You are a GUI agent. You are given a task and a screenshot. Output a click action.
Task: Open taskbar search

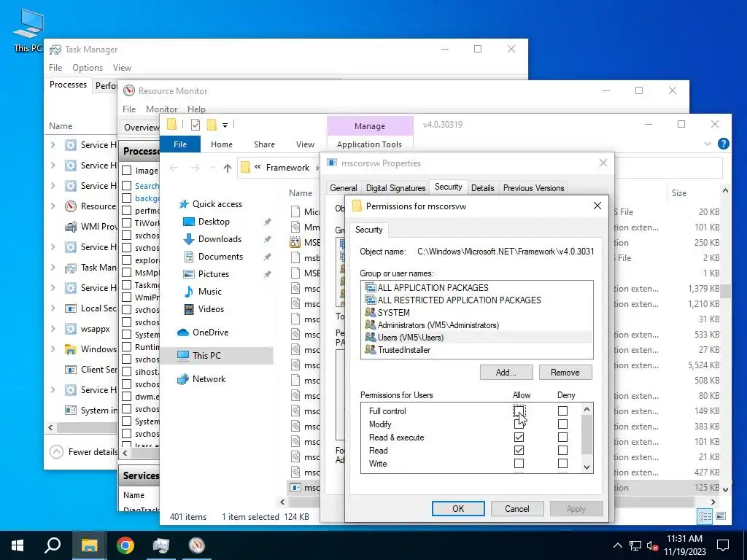[x=53, y=545]
